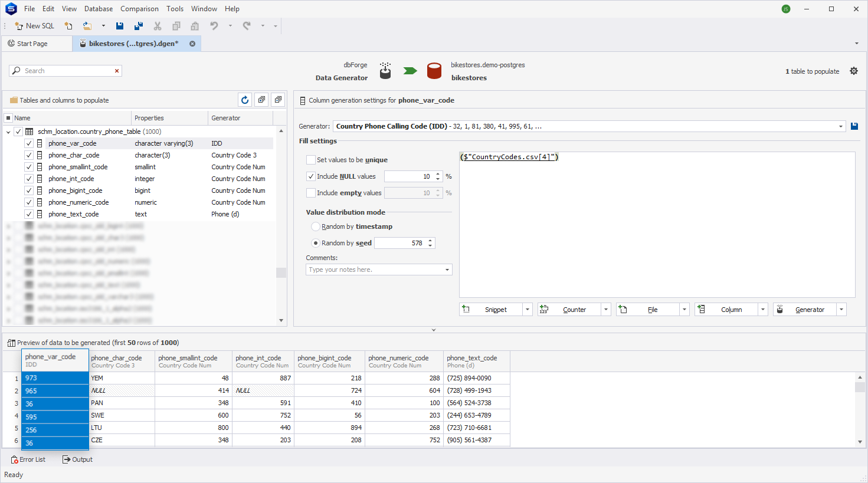Image resolution: width=868 pixels, height=483 pixels.
Task: Click the Counter button
Action: (x=569, y=310)
